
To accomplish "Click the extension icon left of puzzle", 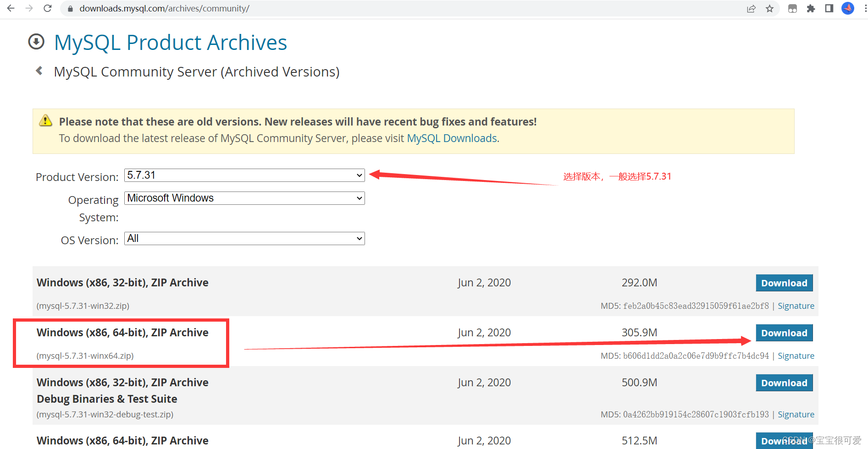I will coord(792,9).
